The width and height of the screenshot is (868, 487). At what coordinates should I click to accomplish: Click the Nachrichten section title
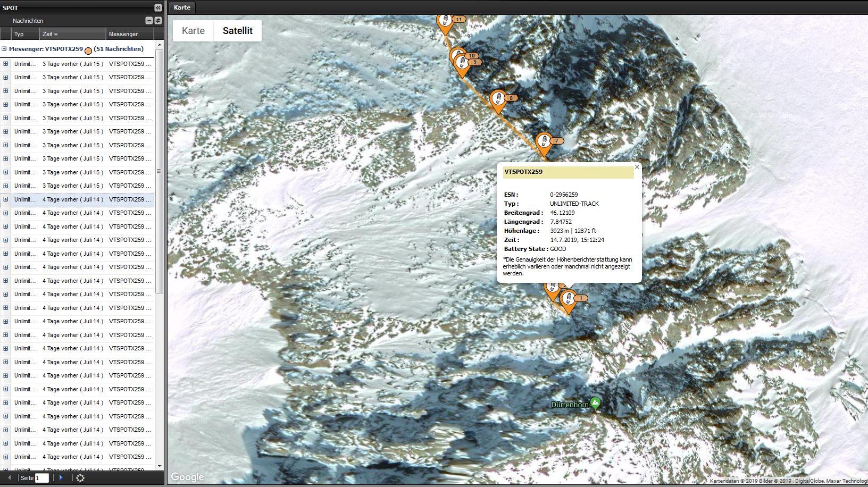(28, 21)
